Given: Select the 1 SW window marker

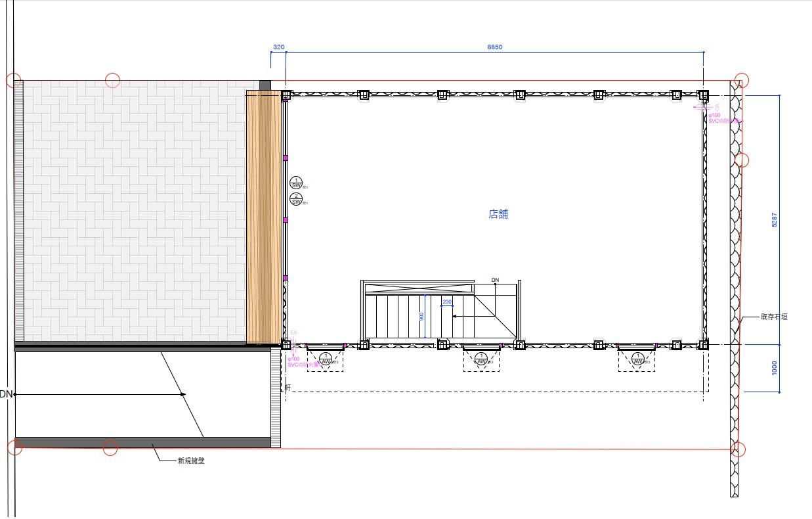Looking at the screenshot, I should tap(296, 182).
